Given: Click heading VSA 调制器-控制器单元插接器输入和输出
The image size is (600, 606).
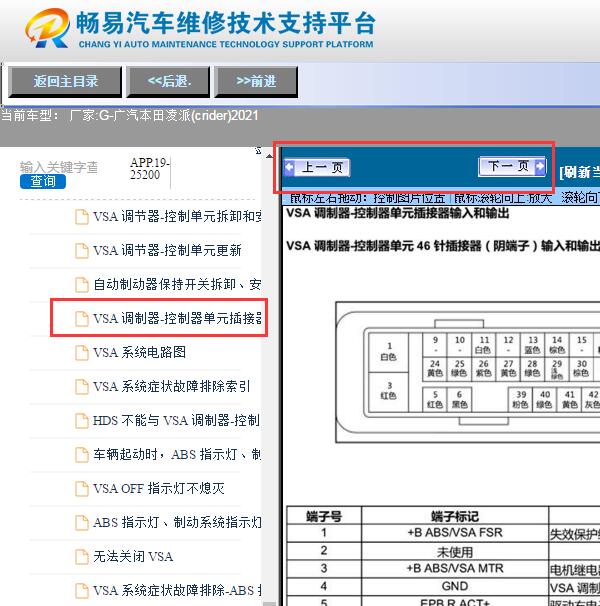Looking at the screenshot, I should [397, 213].
